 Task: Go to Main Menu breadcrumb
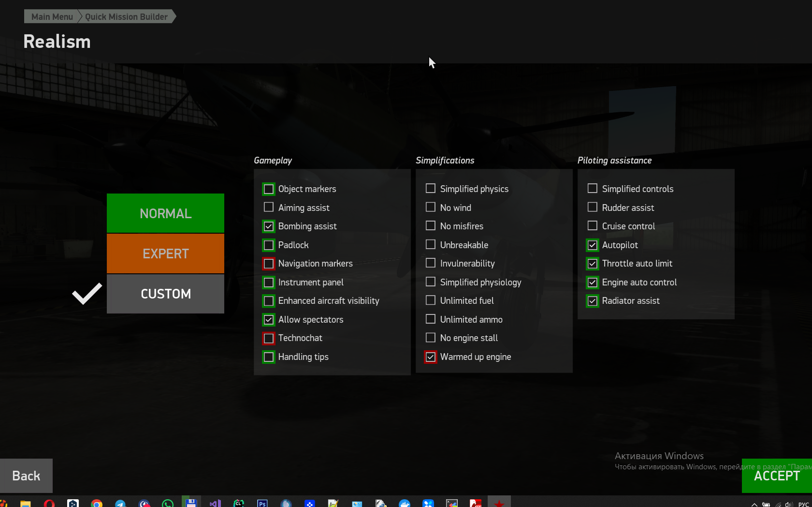tap(52, 16)
